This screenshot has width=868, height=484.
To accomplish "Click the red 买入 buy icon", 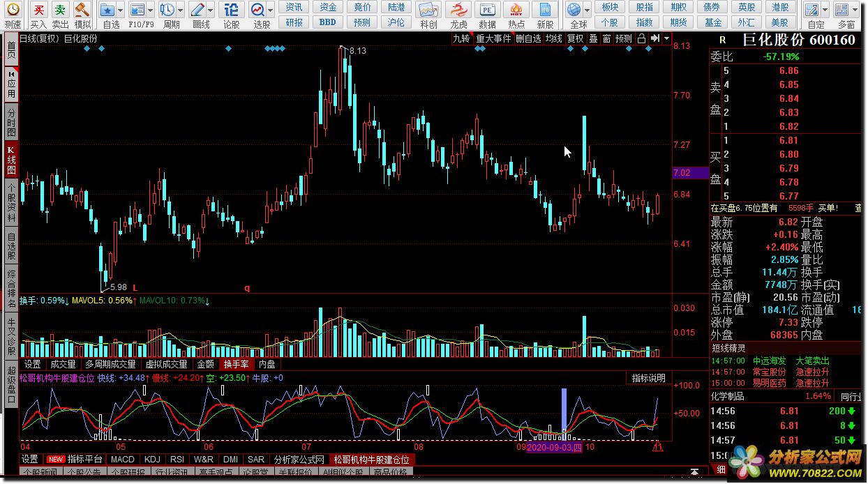I will tap(39, 9).
